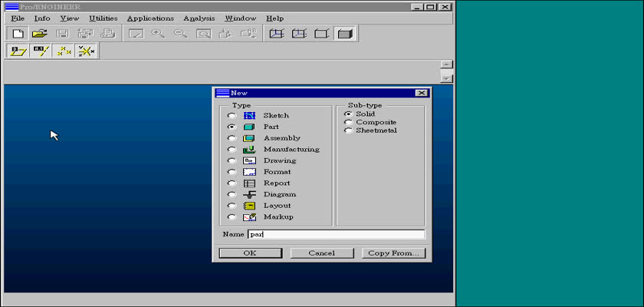Confirm the New dialog with OK
The image size is (644, 307).
coord(250,253)
